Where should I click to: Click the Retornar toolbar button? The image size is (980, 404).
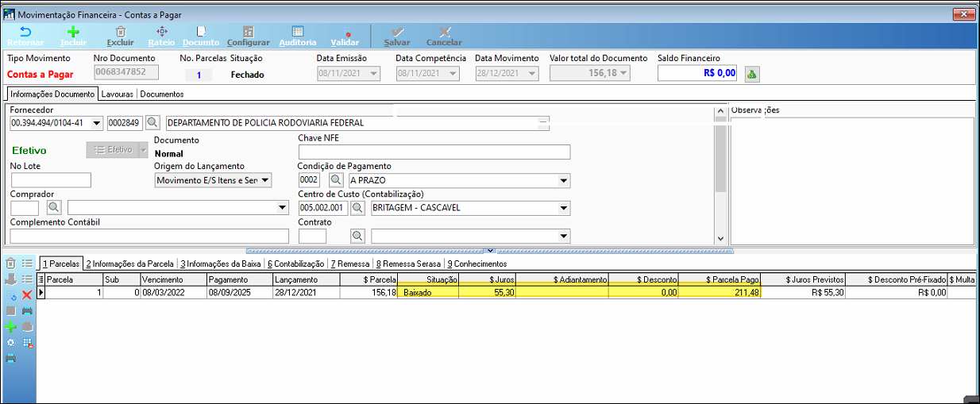point(25,36)
